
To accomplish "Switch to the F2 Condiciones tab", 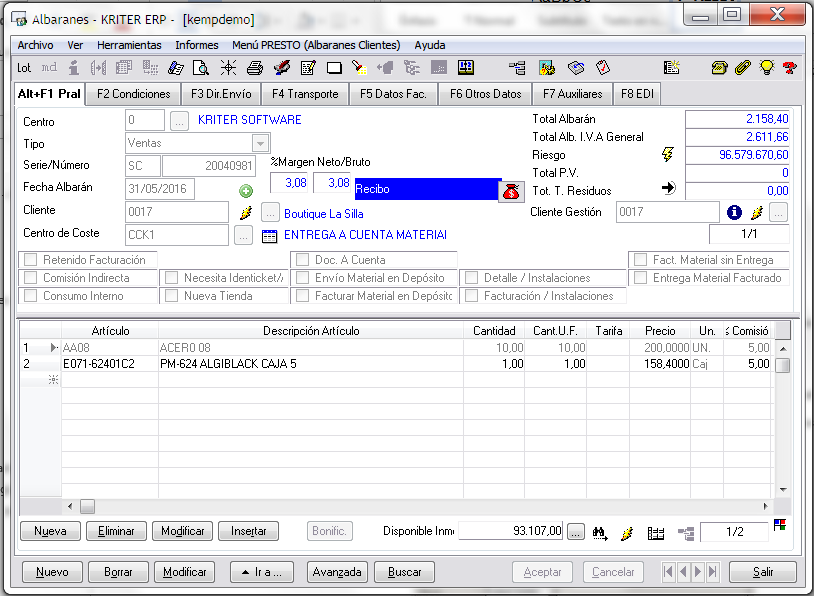I will 133,94.
